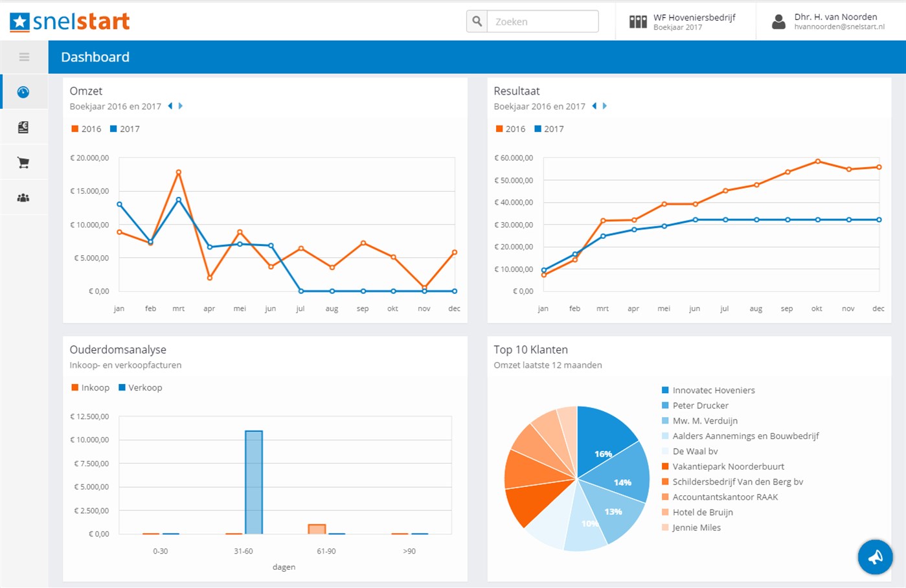Open the bookkeeping ledger sidebar icon
This screenshot has height=588, width=906.
[23, 128]
